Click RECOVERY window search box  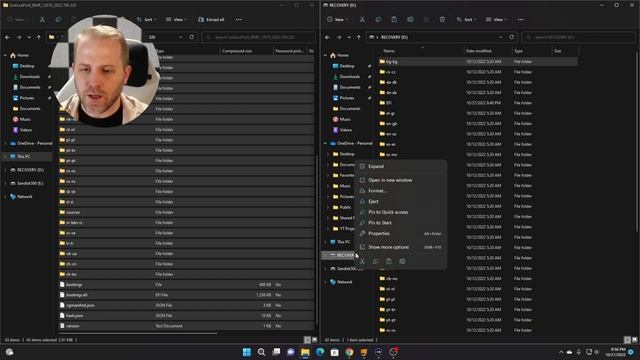coord(578,37)
